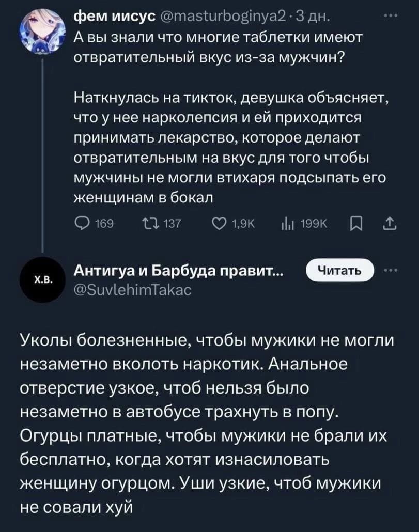
Task: Open the Х.В. black profile avatar
Action: pos(42,280)
